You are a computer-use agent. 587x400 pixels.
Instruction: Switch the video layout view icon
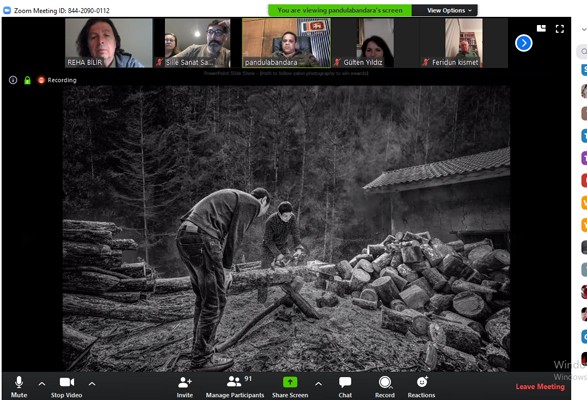pos(541,28)
